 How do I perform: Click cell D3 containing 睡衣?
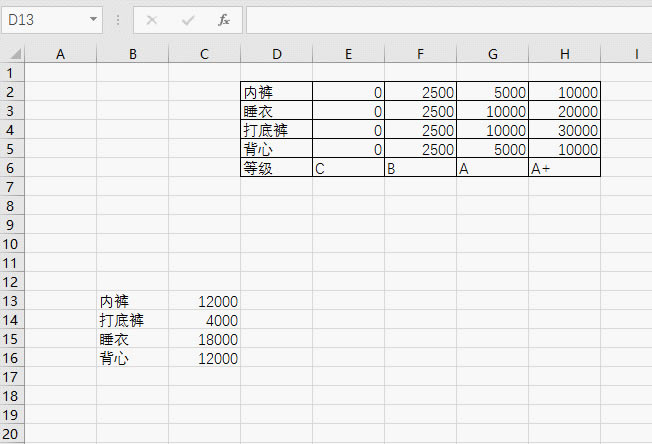(x=277, y=111)
